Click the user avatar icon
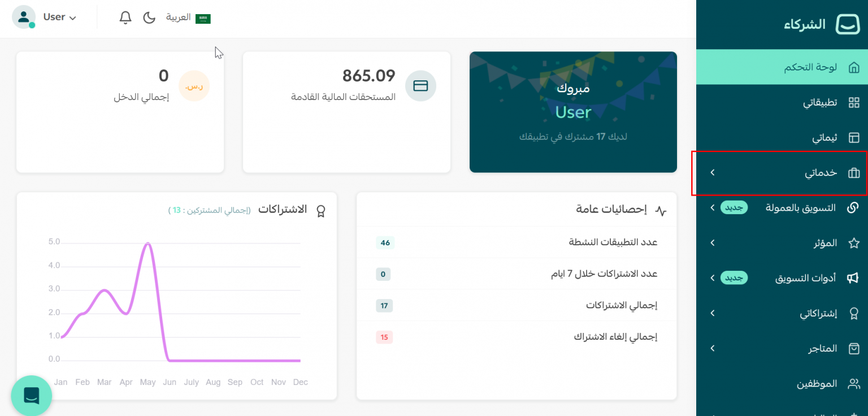The image size is (868, 416). pos(24,17)
